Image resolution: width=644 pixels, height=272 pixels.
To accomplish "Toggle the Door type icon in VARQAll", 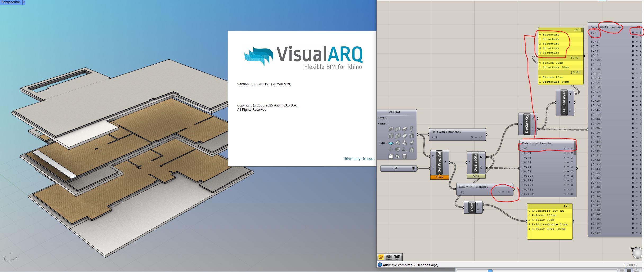I will [391, 136].
